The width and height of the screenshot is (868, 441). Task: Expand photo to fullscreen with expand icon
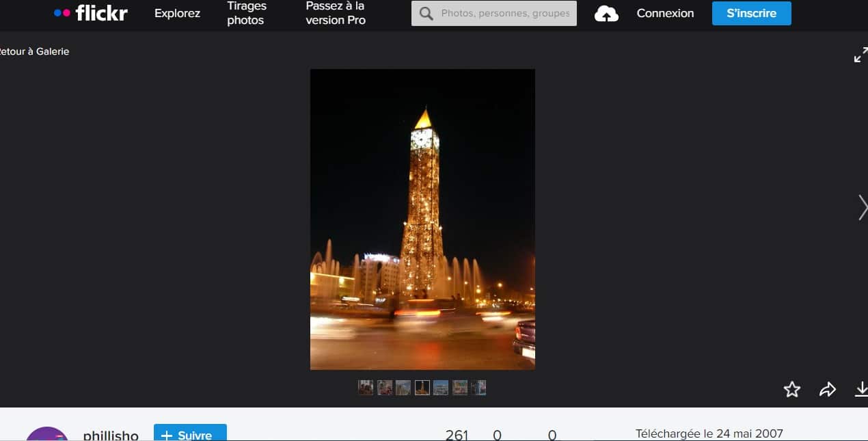(860, 55)
